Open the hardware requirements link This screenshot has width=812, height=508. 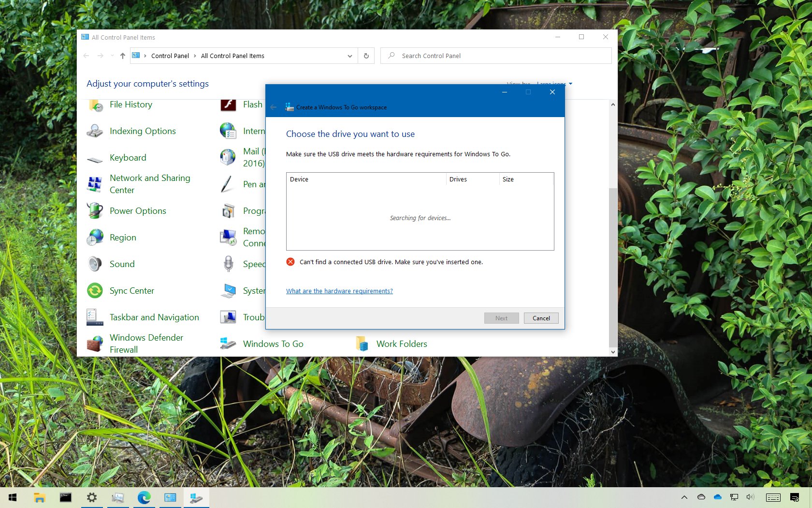[339, 291]
